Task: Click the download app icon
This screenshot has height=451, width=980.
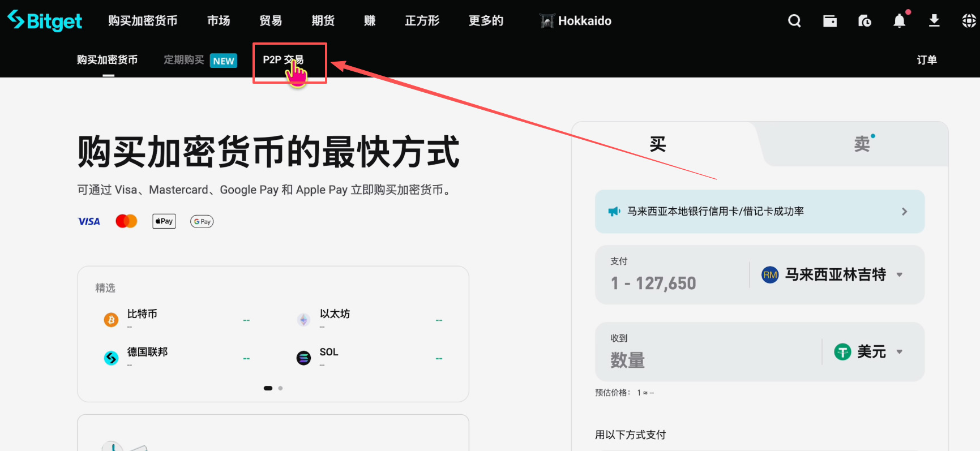Action: pyautogui.click(x=934, y=21)
